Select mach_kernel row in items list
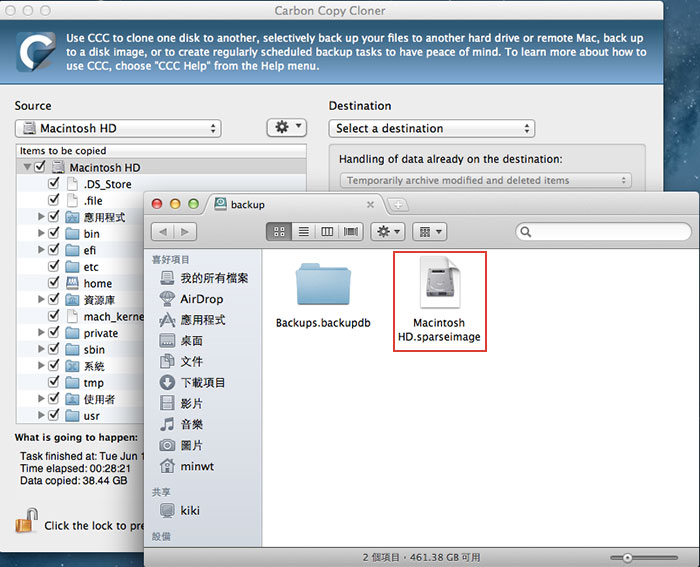This screenshot has width=700, height=567. (x=80, y=316)
